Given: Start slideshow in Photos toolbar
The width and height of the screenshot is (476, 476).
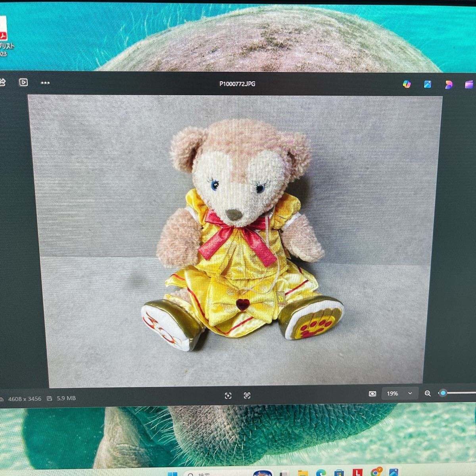Looking at the screenshot, I should (23, 82).
